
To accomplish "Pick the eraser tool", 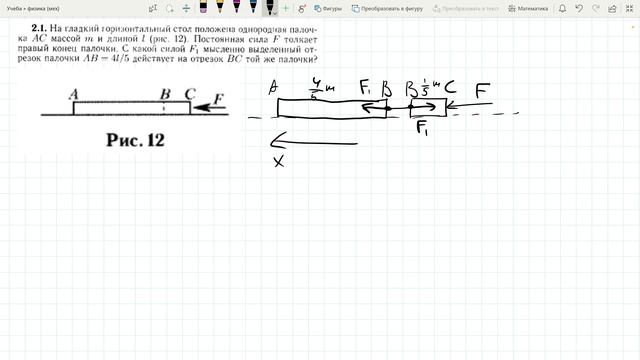I will (203, 7).
